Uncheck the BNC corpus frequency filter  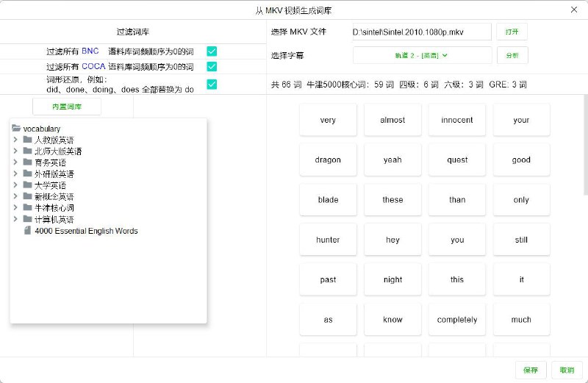(x=212, y=51)
